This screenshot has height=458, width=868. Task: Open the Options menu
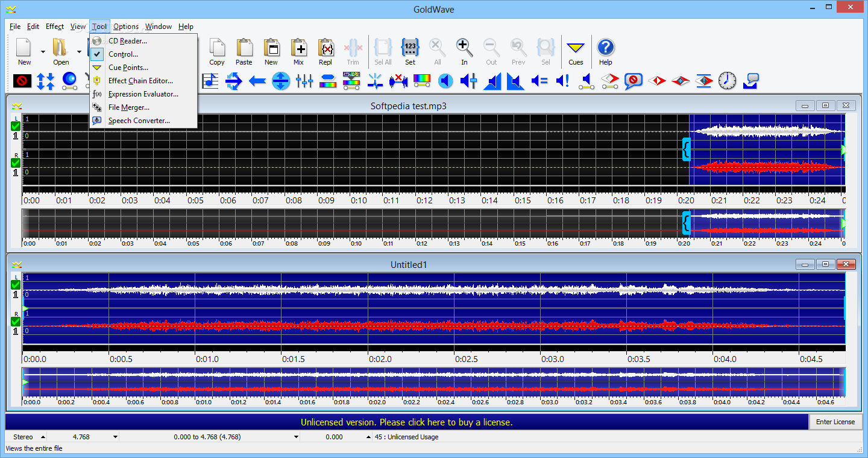coord(126,27)
